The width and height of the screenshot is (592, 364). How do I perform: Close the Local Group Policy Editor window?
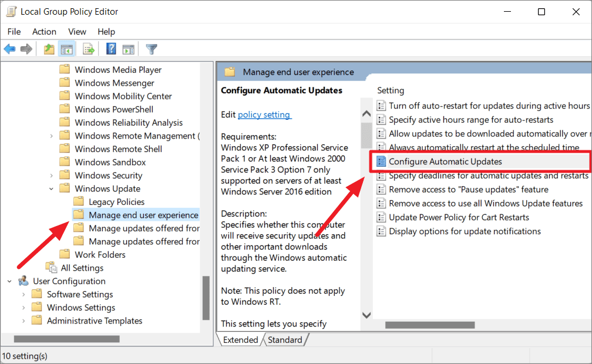click(576, 12)
